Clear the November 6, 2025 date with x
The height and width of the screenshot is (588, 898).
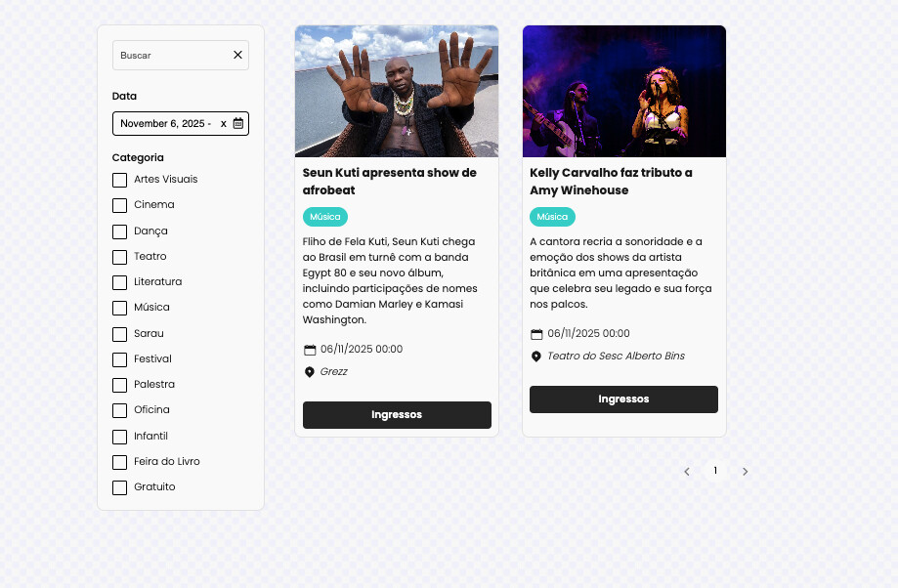pyautogui.click(x=224, y=124)
